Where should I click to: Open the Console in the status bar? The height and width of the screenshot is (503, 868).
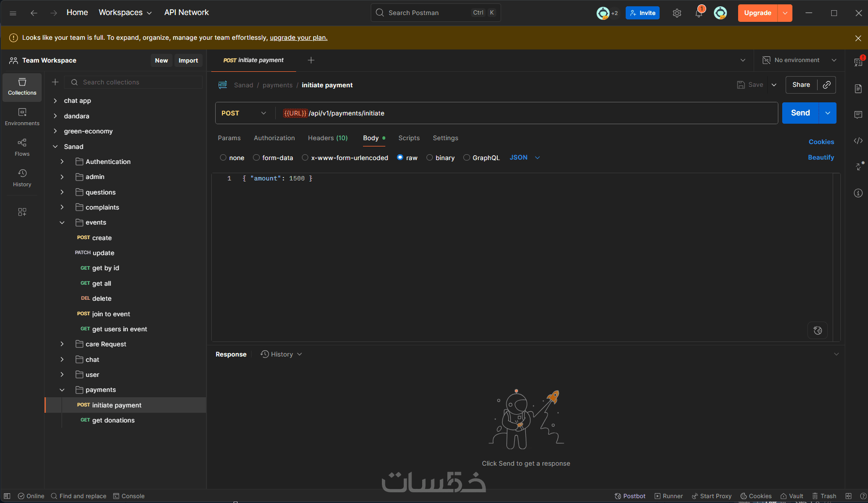click(x=129, y=496)
